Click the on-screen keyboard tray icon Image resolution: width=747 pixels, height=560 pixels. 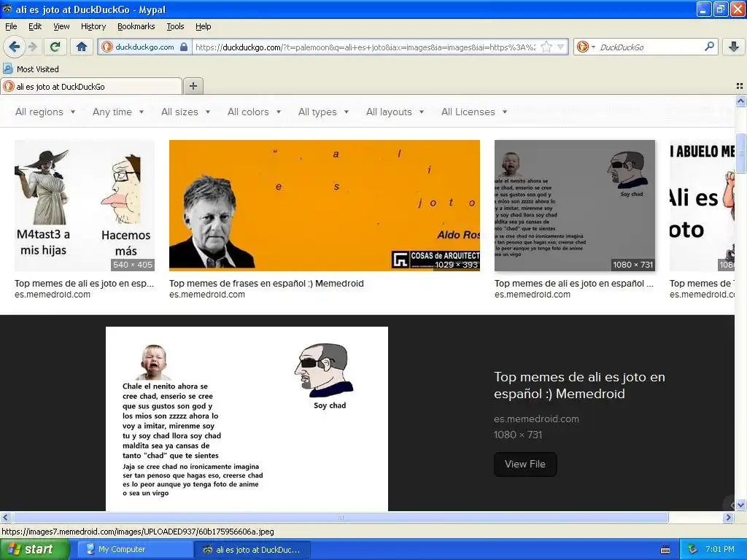point(665,550)
